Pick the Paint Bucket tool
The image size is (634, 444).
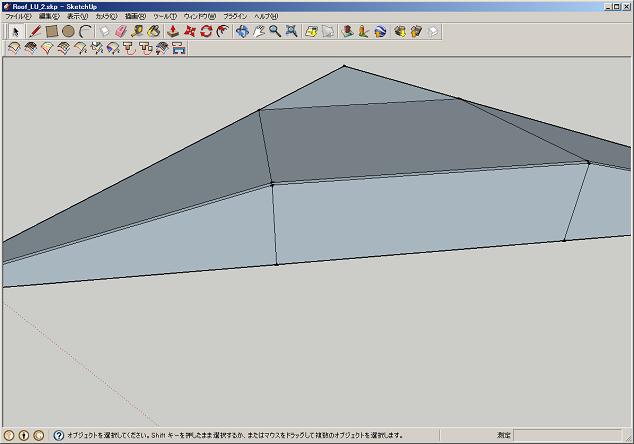(154, 31)
